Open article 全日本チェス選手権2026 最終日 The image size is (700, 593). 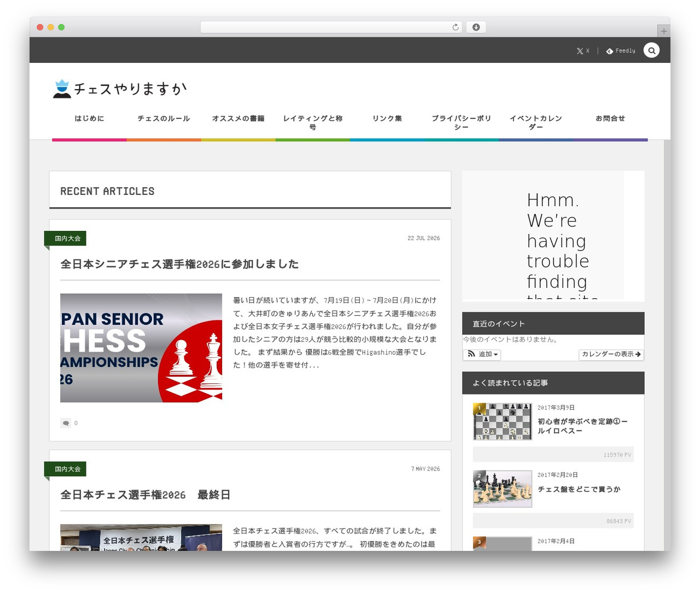click(145, 495)
